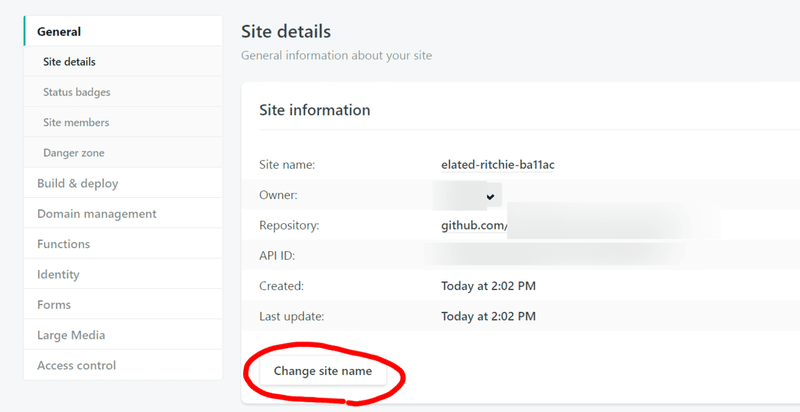This screenshot has height=412, width=800.
Task: Navigate to the Danger zone
Action: (74, 153)
